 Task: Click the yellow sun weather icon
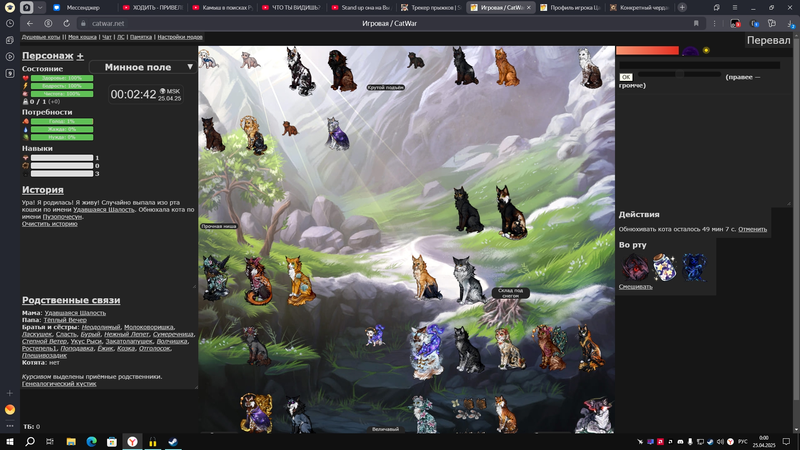pos(706,51)
